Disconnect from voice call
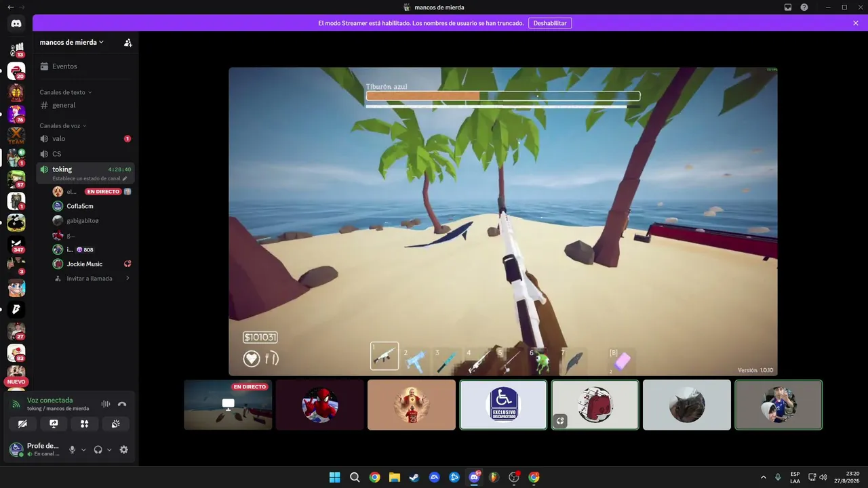868x488 pixels. pos(122,404)
